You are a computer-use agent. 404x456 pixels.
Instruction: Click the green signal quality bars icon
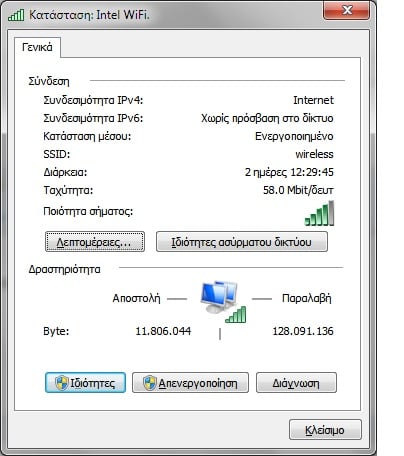coord(319,213)
